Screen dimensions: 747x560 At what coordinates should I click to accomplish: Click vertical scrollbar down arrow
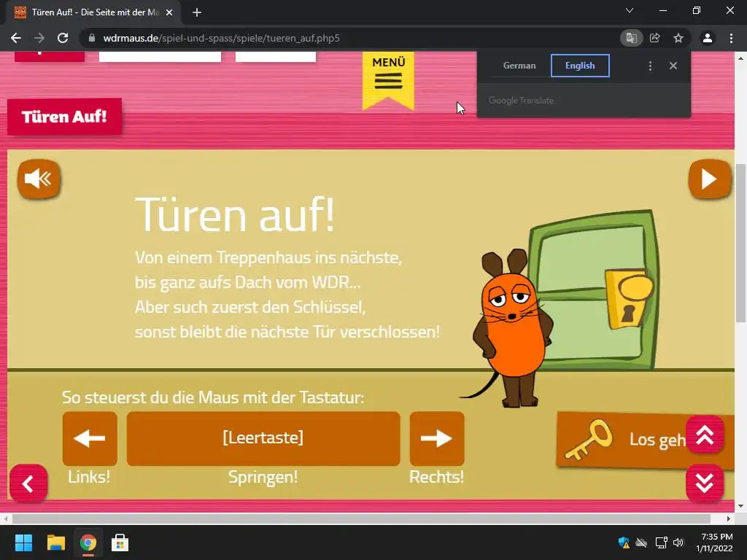click(x=740, y=506)
